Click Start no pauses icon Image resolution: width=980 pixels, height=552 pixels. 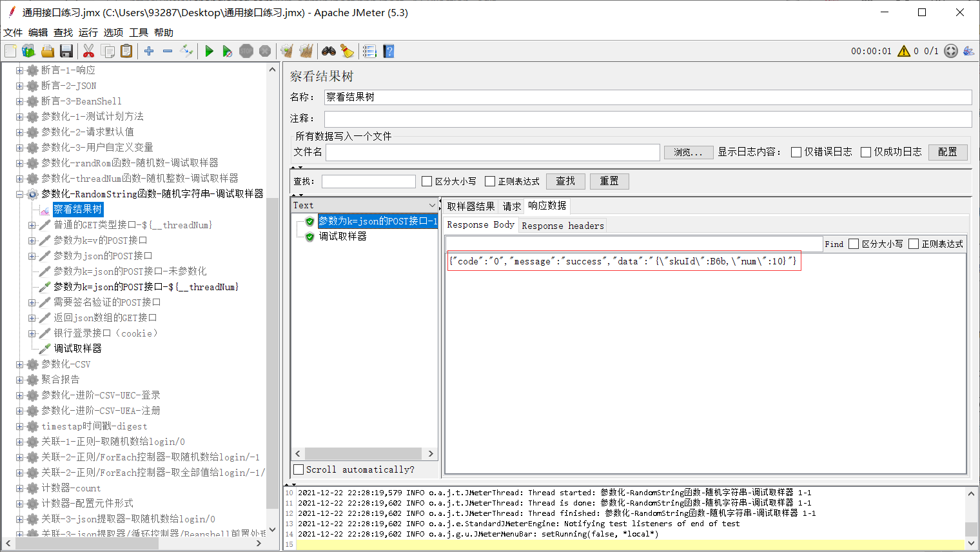click(x=228, y=51)
